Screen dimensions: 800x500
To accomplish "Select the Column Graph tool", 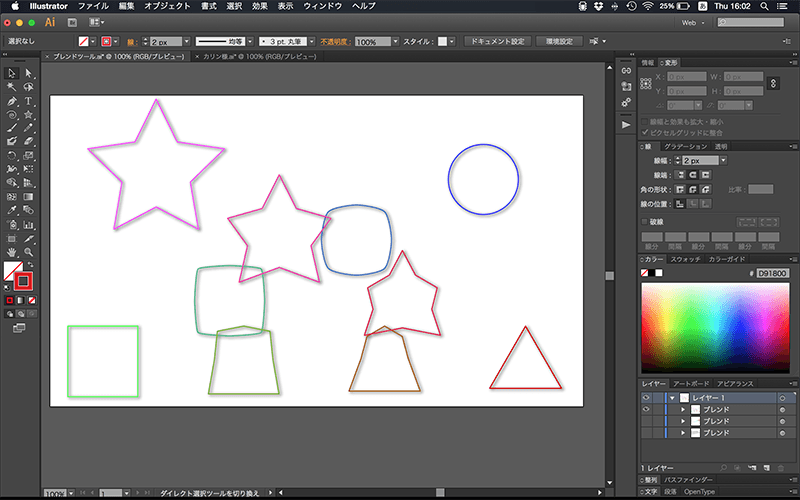I will pyautogui.click(x=28, y=224).
